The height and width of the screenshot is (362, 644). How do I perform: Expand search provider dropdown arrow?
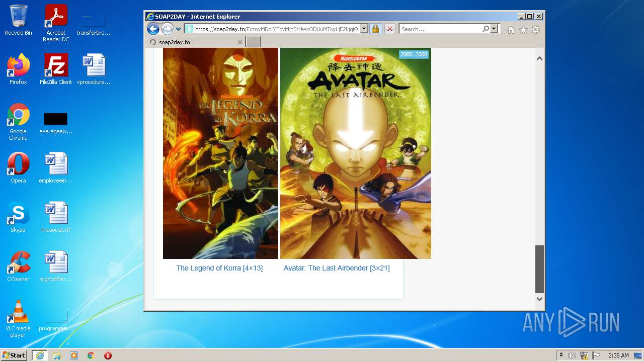pos(494,29)
